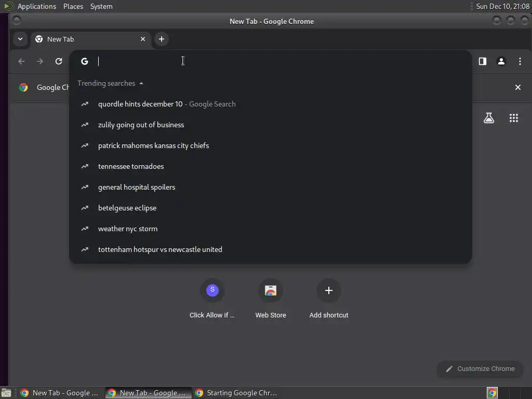Choose weather nyc storm suggestion
Viewport: 532px width, 399px height.
click(x=270, y=229)
